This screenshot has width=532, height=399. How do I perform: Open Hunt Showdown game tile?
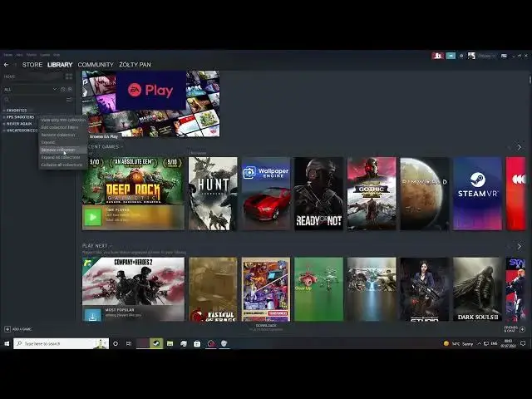[213, 194]
